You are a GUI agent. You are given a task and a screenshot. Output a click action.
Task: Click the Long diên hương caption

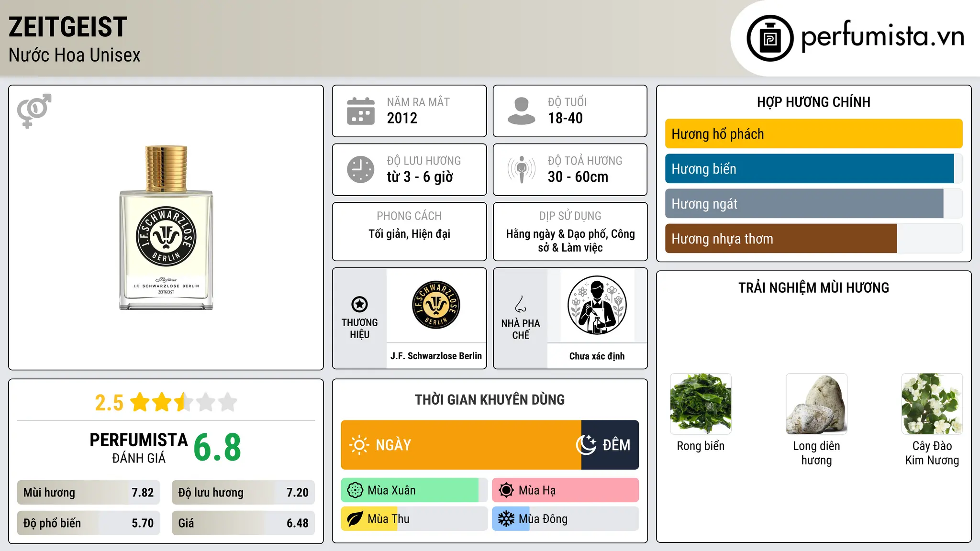(816, 453)
